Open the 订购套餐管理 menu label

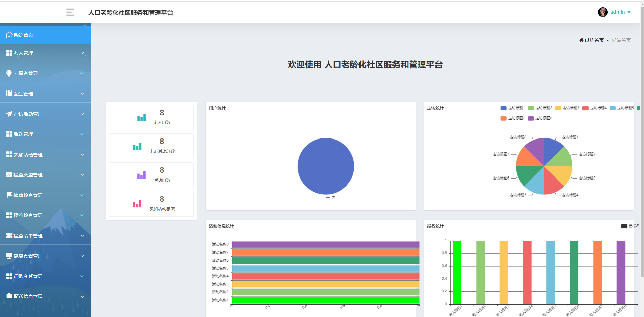coord(28,276)
